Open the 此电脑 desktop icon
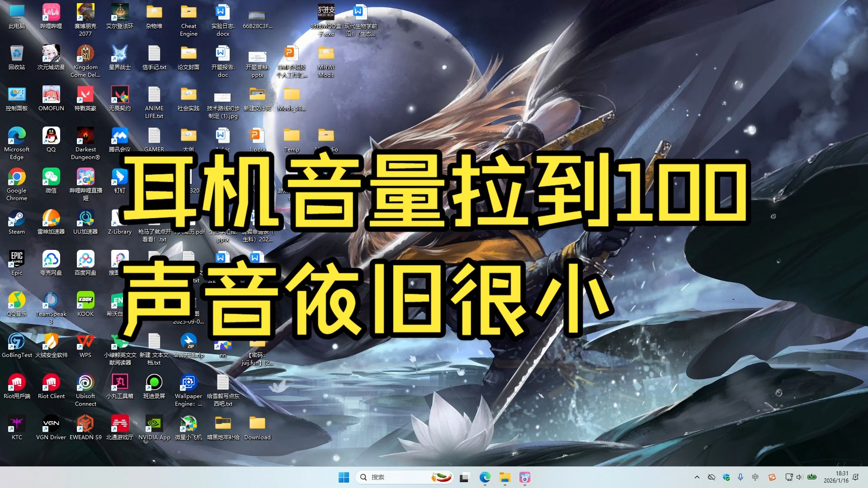 [17, 17]
